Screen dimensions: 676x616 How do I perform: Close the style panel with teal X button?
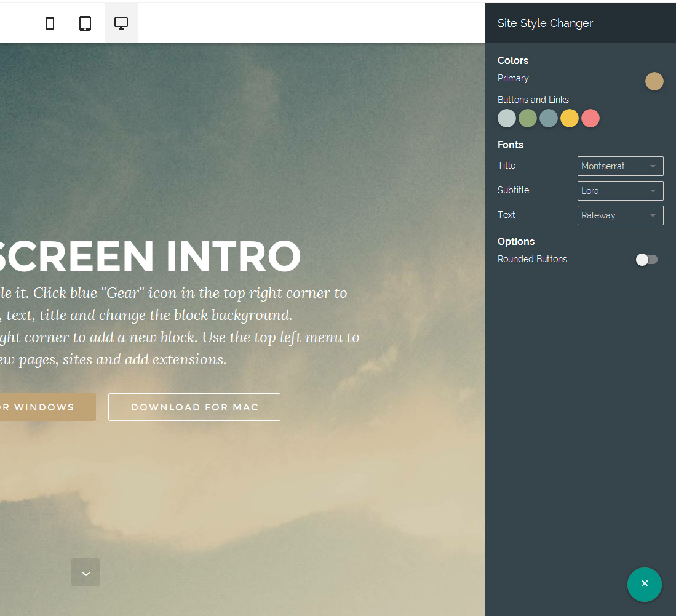click(x=644, y=584)
